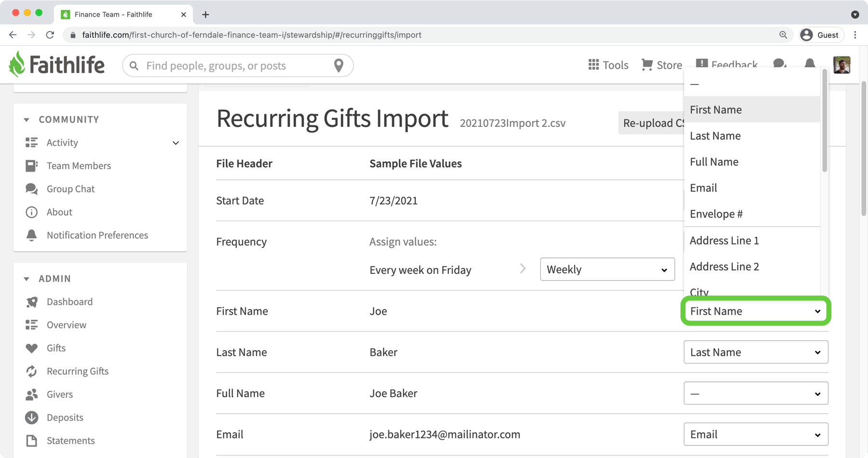Expand the Activity submenu chevron

tap(176, 143)
